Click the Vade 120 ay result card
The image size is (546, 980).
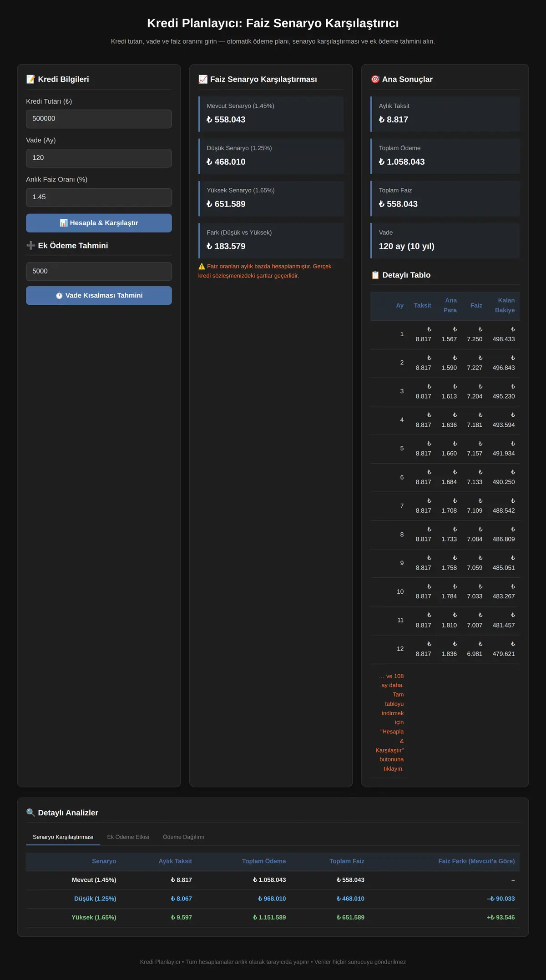pyautogui.click(x=445, y=241)
